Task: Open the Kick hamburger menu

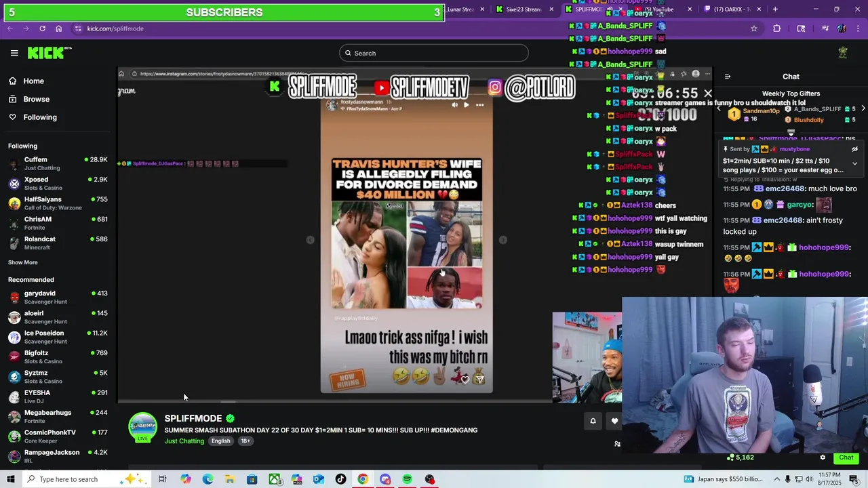Action: pos(14,53)
